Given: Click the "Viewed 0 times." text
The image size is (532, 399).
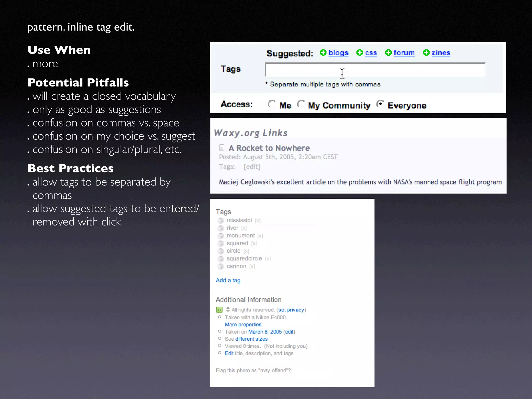Looking at the screenshot, I should [x=243, y=346].
